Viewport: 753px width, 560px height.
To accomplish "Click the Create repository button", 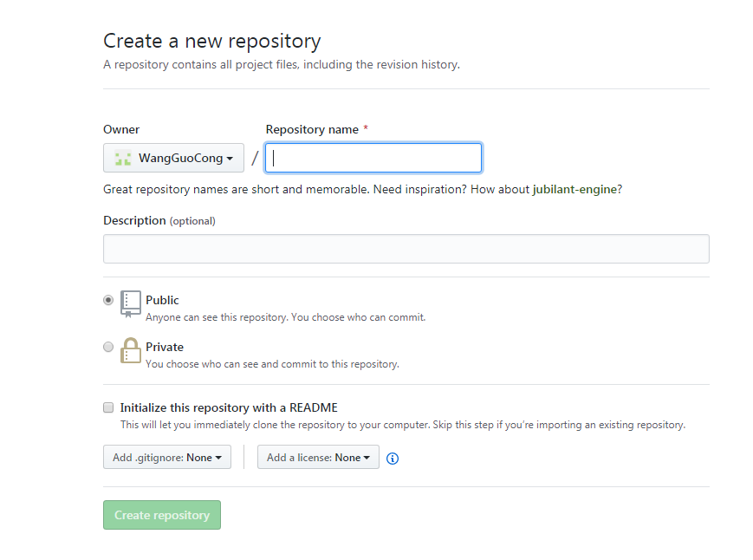I will (x=162, y=515).
